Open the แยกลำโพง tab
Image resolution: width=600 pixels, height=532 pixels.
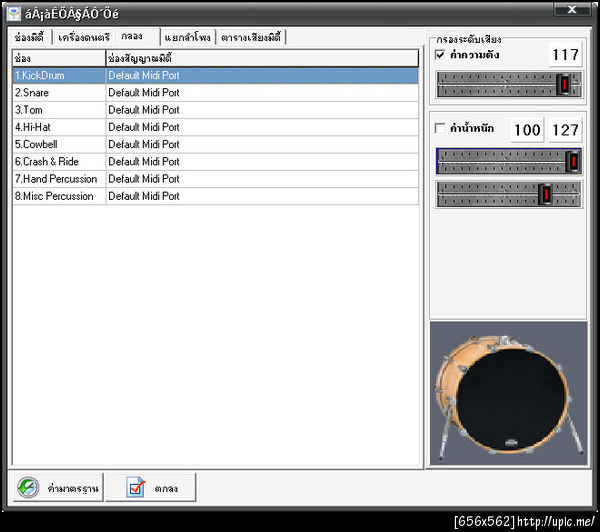click(188, 37)
